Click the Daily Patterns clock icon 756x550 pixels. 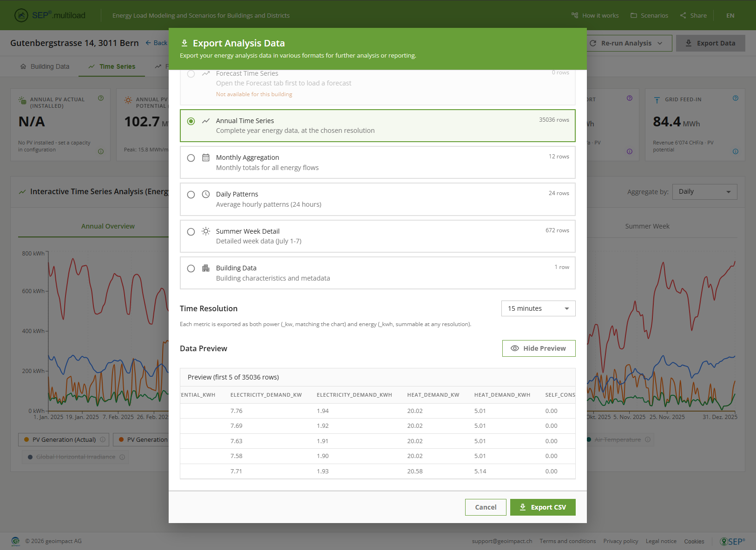206,194
